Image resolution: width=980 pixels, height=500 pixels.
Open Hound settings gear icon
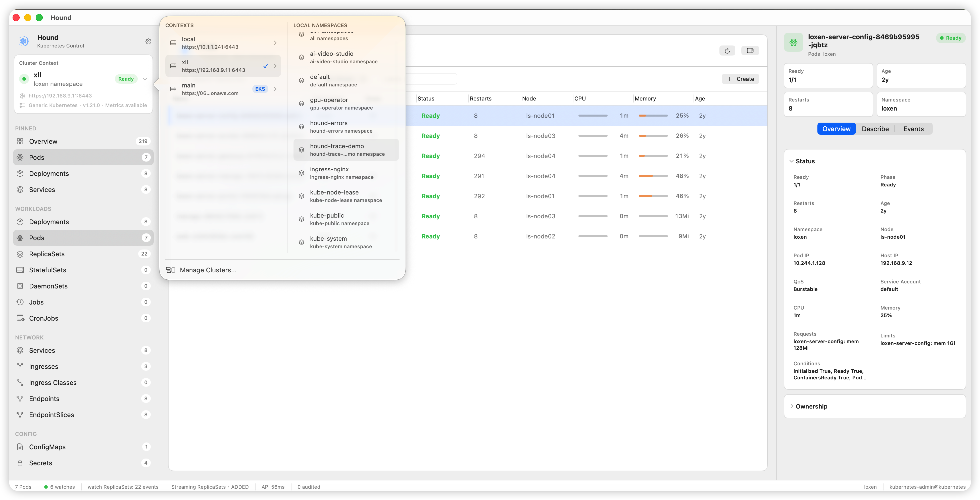148,41
